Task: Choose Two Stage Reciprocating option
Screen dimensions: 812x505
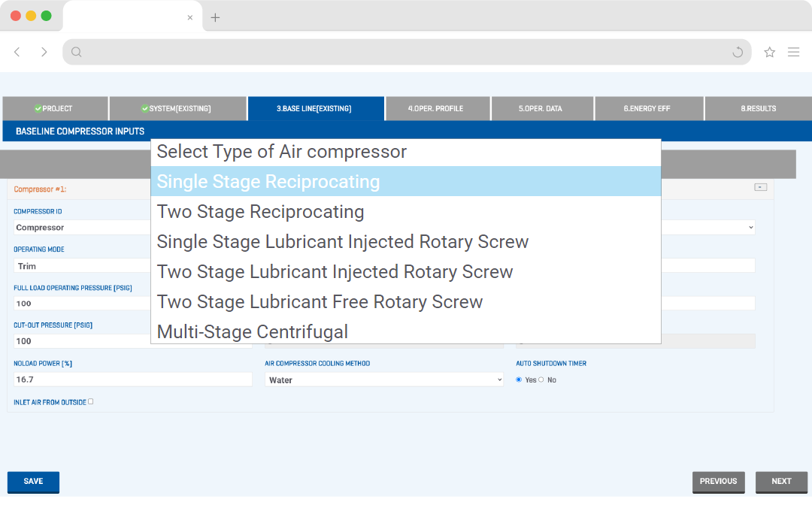Action: 260,212
